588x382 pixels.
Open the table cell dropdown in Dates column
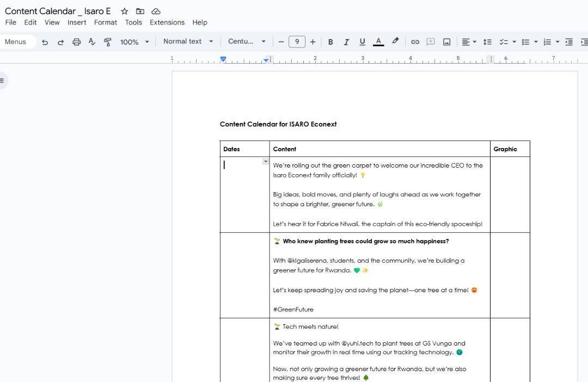tap(266, 161)
